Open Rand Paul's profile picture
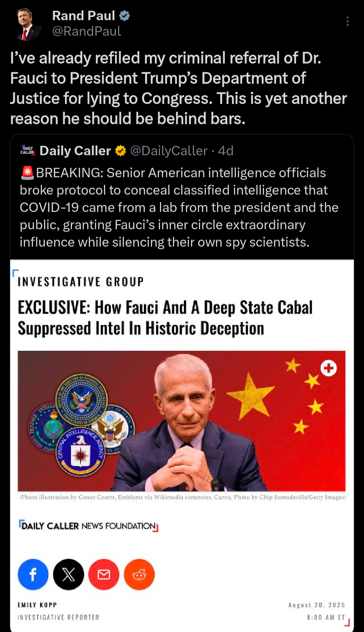Screen dimensions: 364x632 (x=28, y=24)
